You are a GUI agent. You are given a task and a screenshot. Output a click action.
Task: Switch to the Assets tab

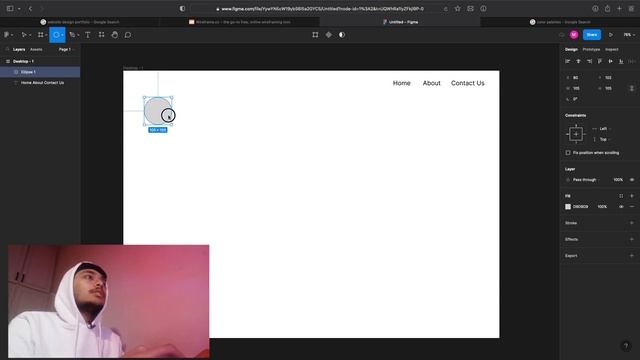pos(36,49)
